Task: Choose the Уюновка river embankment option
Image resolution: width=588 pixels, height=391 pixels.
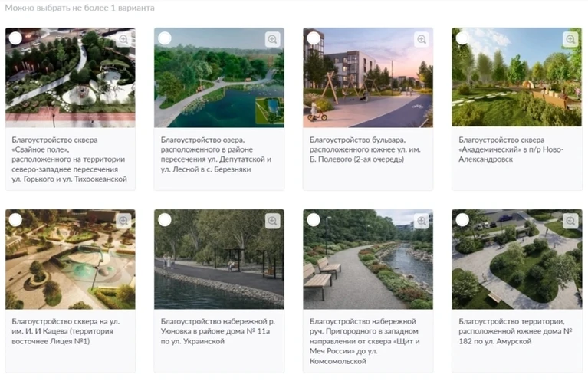Action: click(x=165, y=220)
